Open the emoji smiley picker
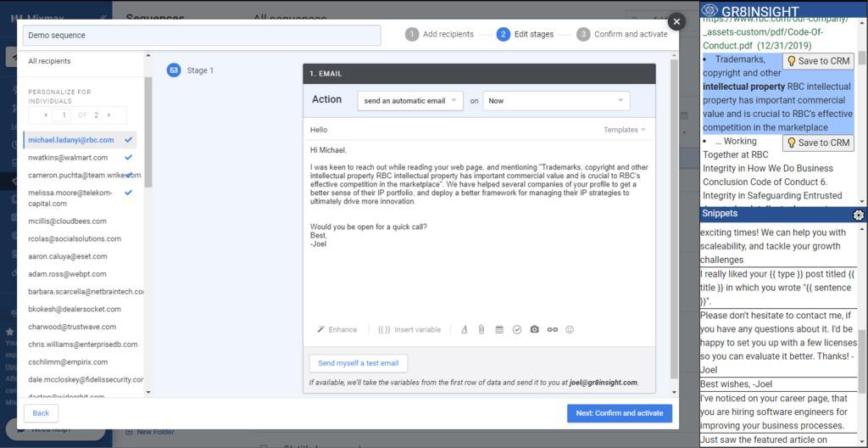Image resolution: width=868 pixels, height=448 pixels. (x=570, y=329)
